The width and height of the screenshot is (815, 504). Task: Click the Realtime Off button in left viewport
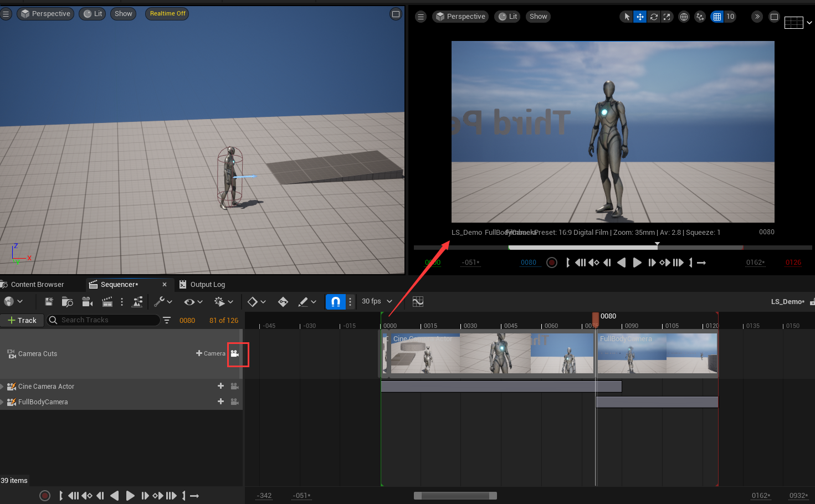pyautogui.click(x=167, y=13)
